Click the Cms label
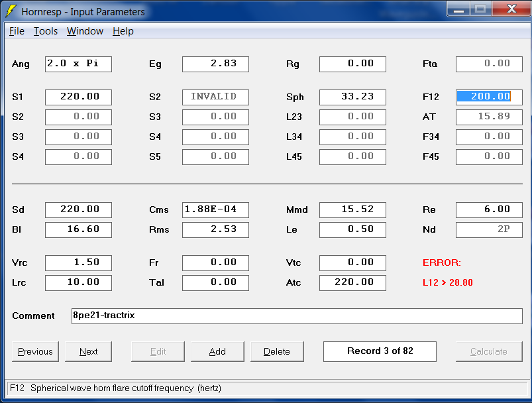Image resolution: width=532 pixels, height=403 pixels. click(159, 210)
